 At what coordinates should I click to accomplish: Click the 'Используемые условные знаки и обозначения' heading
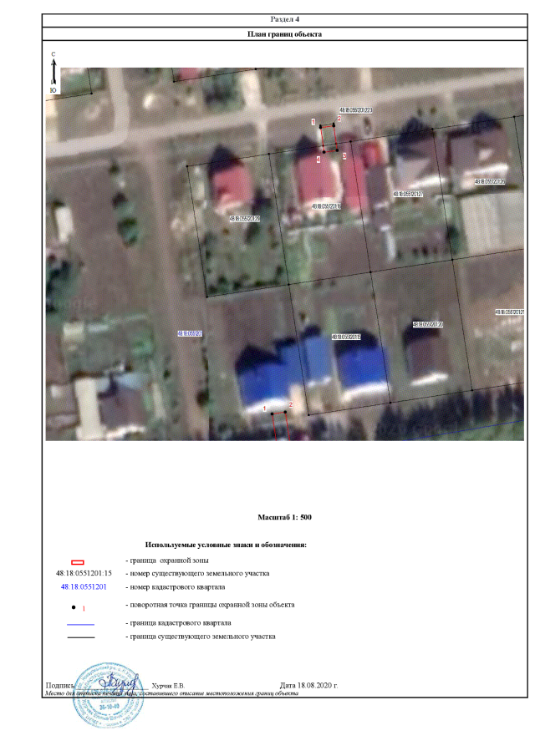coord(227,545)
